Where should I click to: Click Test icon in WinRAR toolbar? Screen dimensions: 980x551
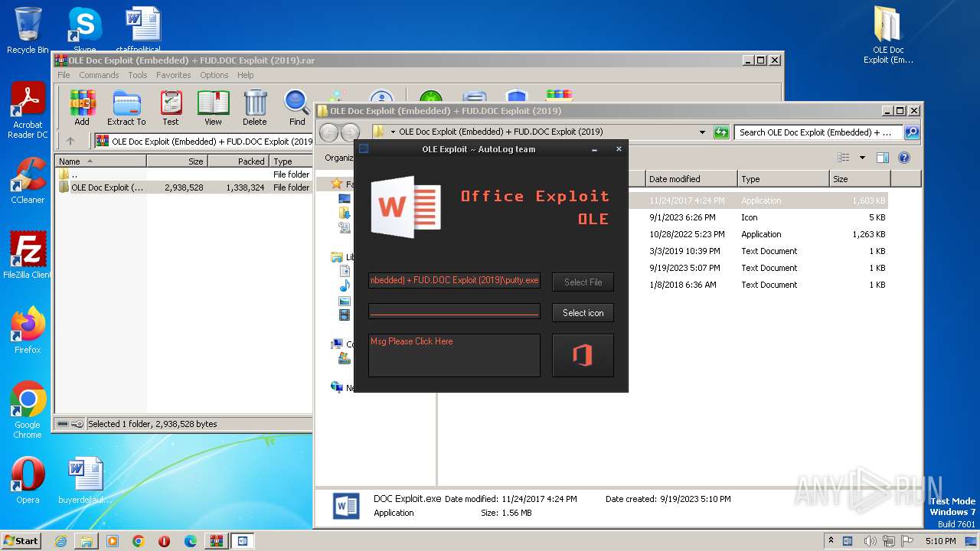pos(171,108)
